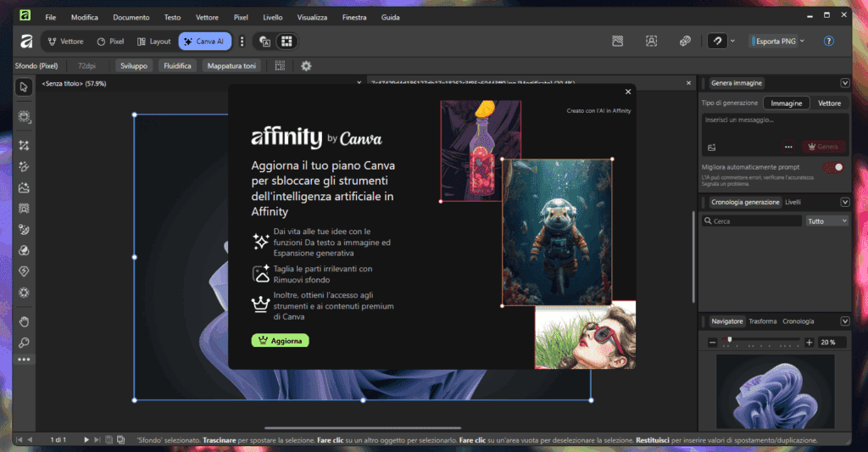
Task: Select Vettore generation type
Action: 829,103
